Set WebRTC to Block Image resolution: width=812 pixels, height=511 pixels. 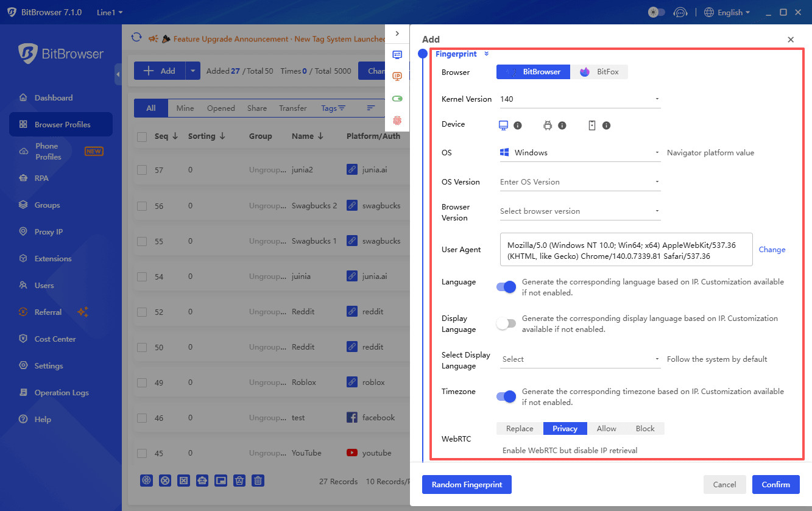pos(645,429)
